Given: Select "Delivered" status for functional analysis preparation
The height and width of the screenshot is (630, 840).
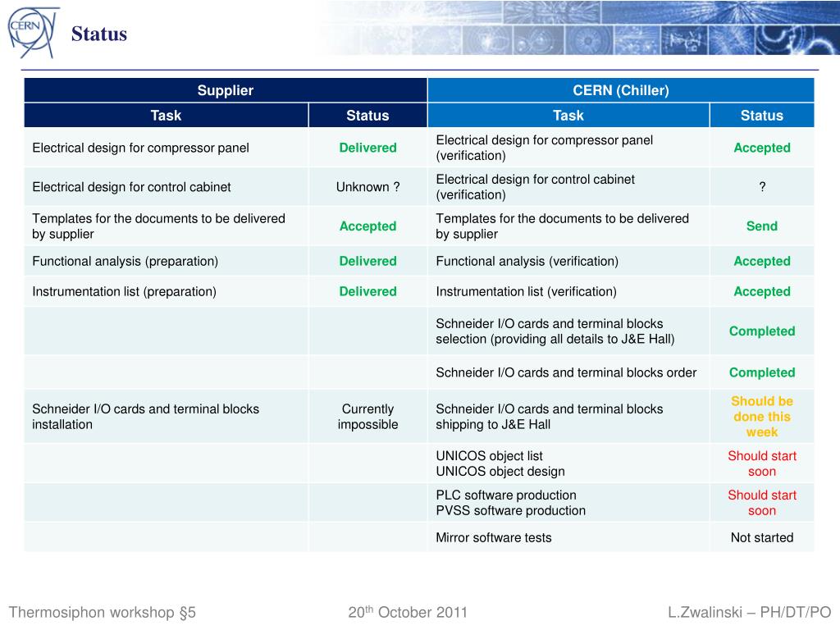Looking at the screenshot, I should pos(368,261).
